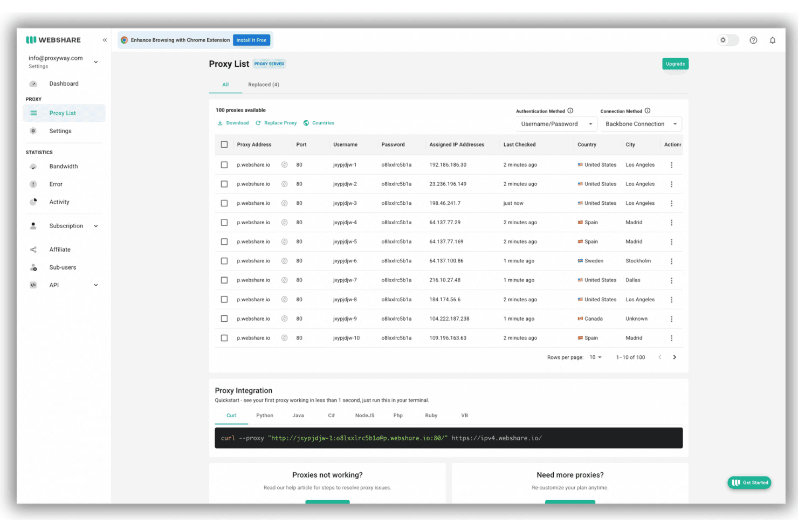Open the Countries link
The width and height of the screenshot is (798, 532).
319,123
